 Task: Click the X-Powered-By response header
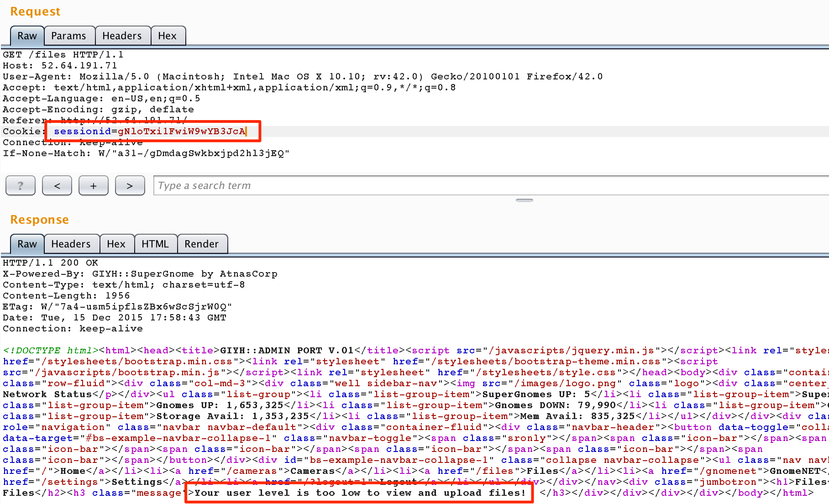point(140,274)
